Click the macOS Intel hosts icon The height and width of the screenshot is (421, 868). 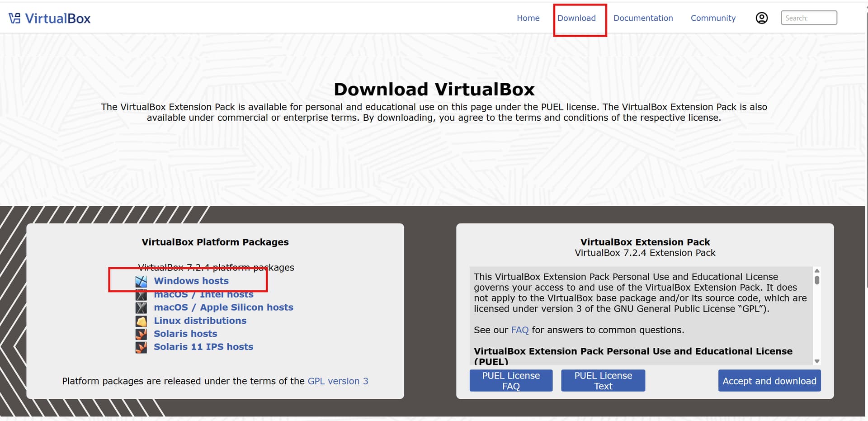pos(141,295)
